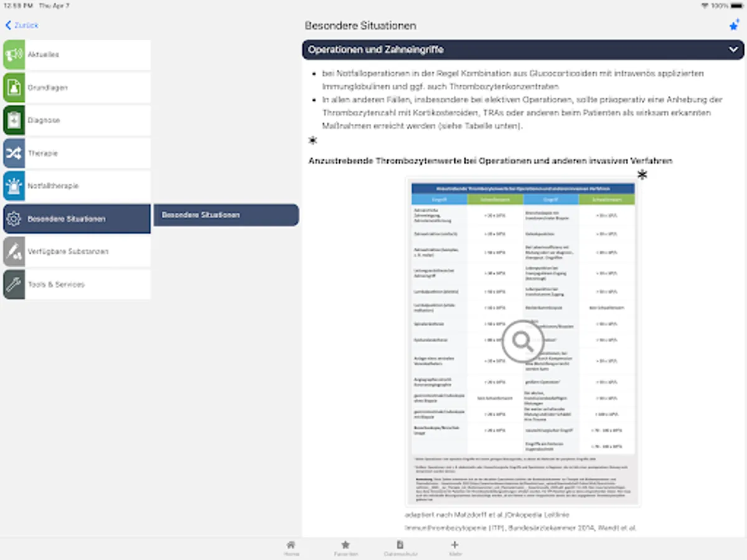Collapse Operationen und Zahneingriffe section chevron

[x=733, y=50]
